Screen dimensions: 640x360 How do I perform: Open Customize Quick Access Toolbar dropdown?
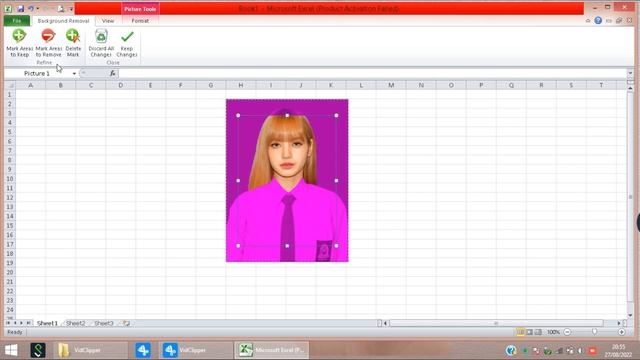click(71, 9)
